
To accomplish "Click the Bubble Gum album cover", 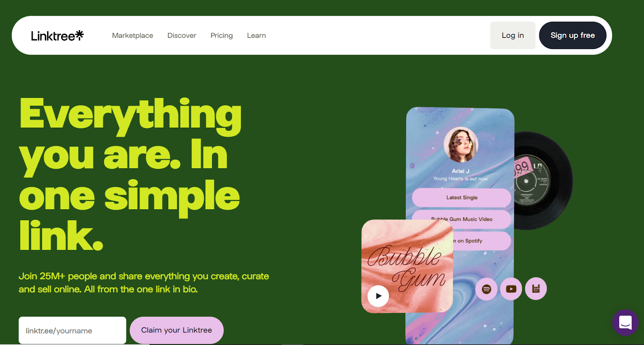I will click(407, 266).
